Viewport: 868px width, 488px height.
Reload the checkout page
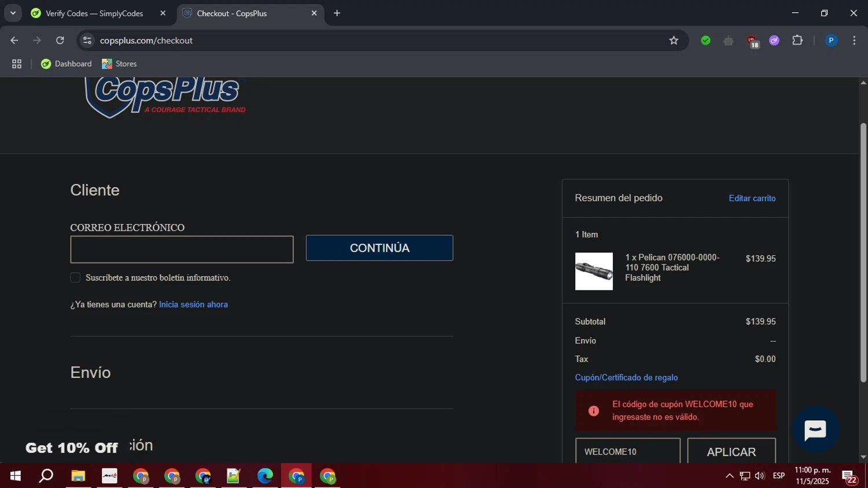pos(60,41)
